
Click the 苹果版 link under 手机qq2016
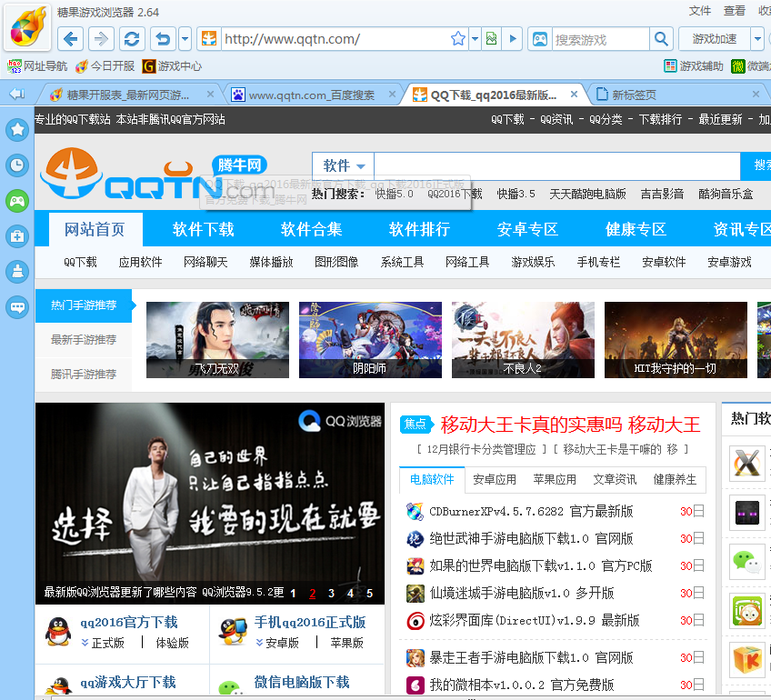[x=346, y=643]
